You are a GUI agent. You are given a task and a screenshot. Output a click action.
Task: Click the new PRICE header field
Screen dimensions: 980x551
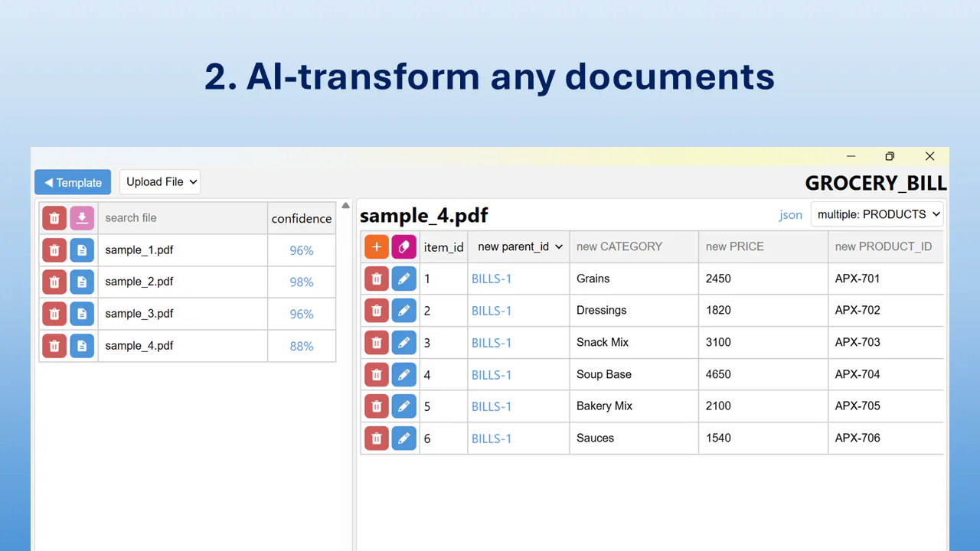click(764, 246)
